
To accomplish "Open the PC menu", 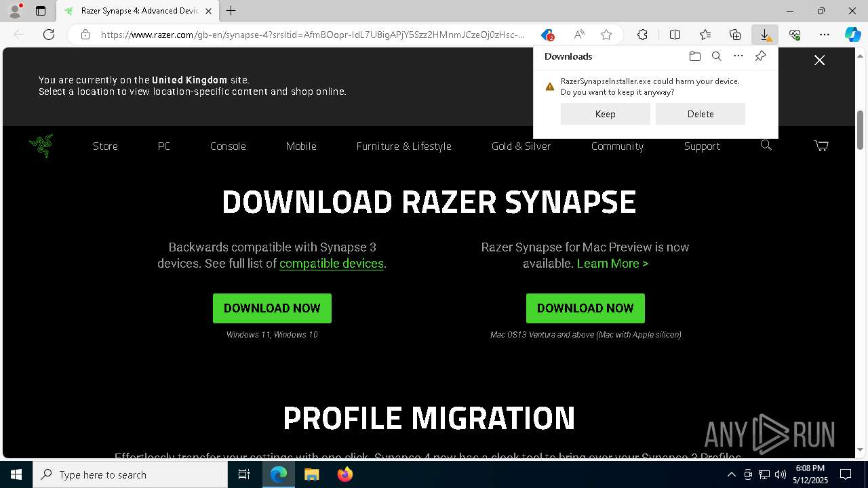I will click(164, 146).
